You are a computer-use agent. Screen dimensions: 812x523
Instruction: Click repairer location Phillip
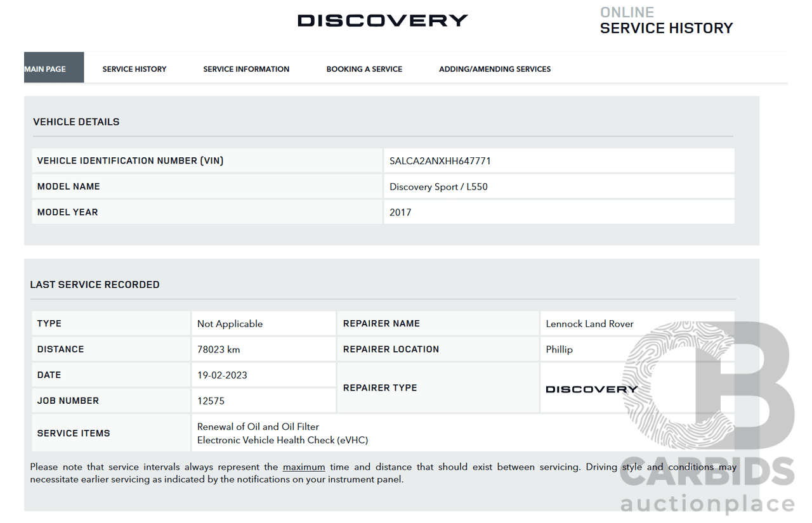click(559, 349)
